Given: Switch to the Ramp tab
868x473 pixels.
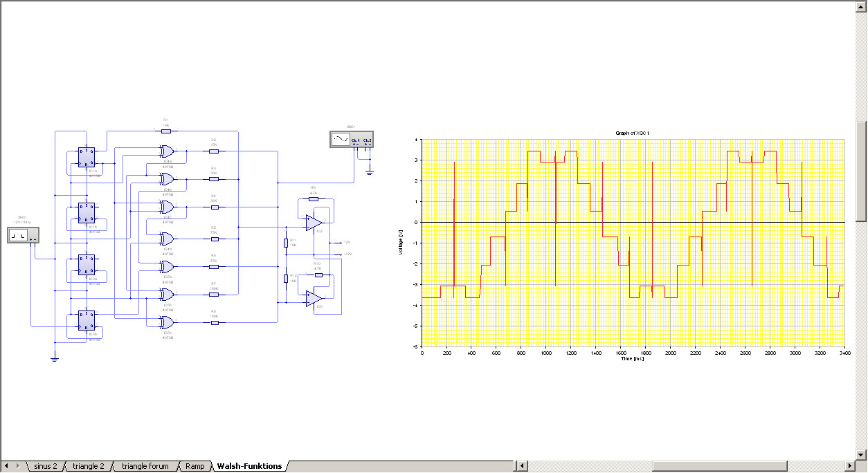Looking at the screenshot, I should [195, 466].
